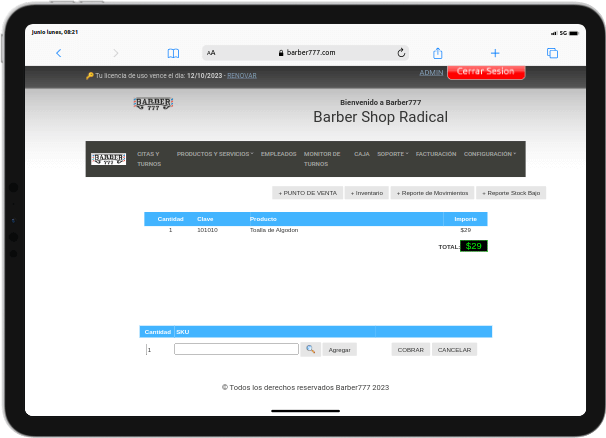Expand Productos y Servicios dropdown

pos(214,154)
